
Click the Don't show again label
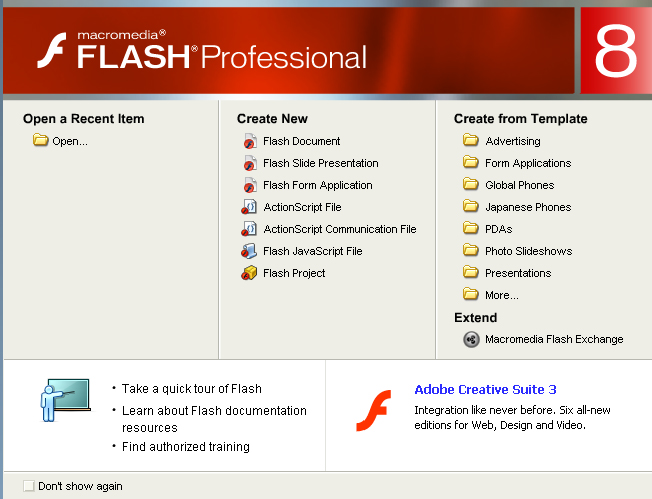(x=80, y=486)
